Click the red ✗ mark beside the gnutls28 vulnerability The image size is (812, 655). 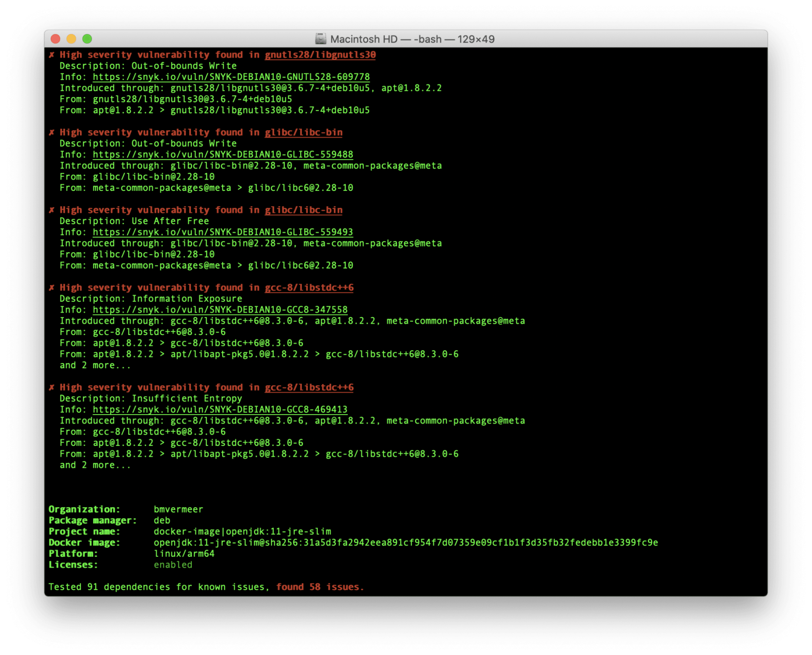point(52,55)
